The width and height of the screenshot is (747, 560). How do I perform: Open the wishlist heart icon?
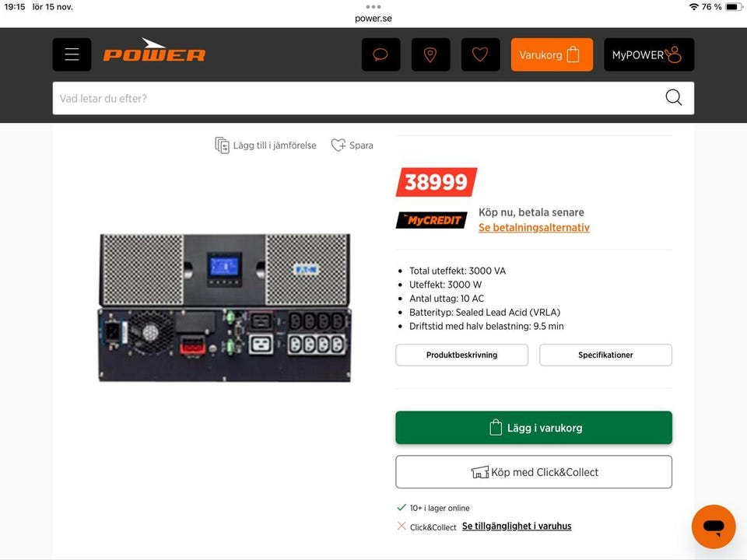480,54
